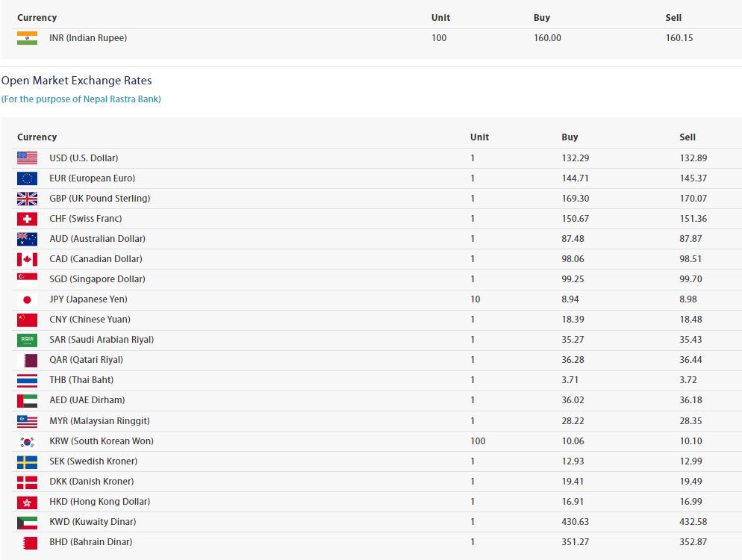Viewport: 742px width, 560px height.
Task: Click the Buy column header in open market table
Action: click(570, 137)
